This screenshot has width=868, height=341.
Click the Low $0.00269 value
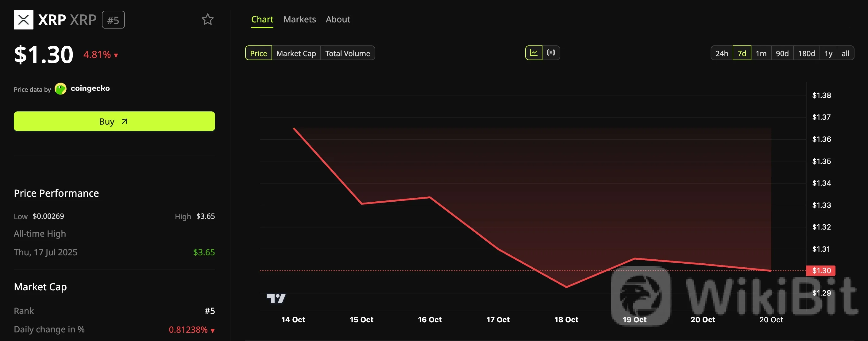point(48,216)
